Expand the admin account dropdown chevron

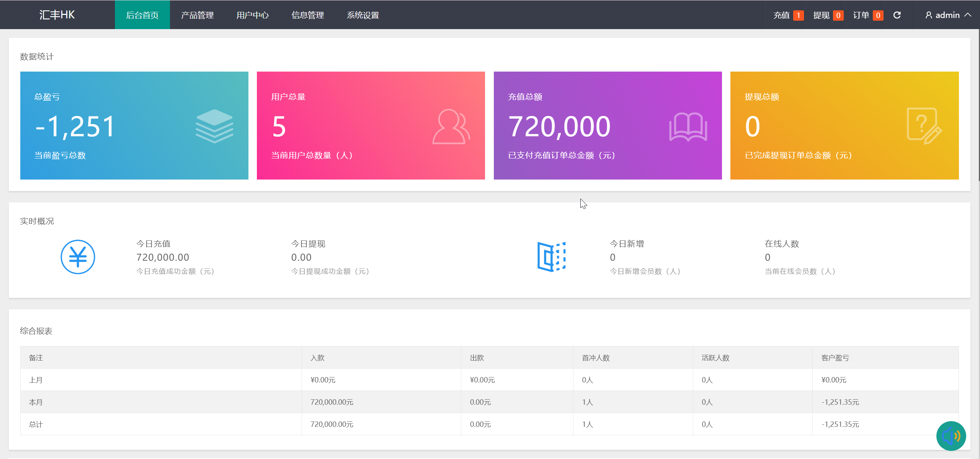(x=968, y=15)
